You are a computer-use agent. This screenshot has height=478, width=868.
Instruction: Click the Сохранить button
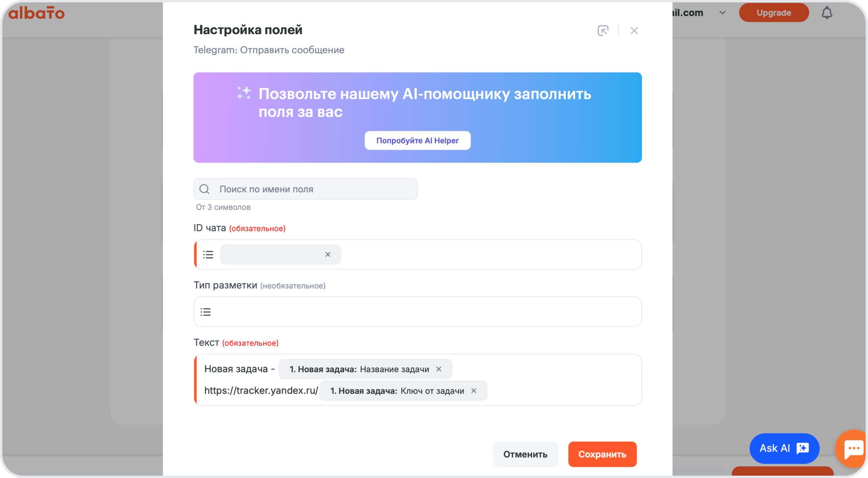[602, 454]
